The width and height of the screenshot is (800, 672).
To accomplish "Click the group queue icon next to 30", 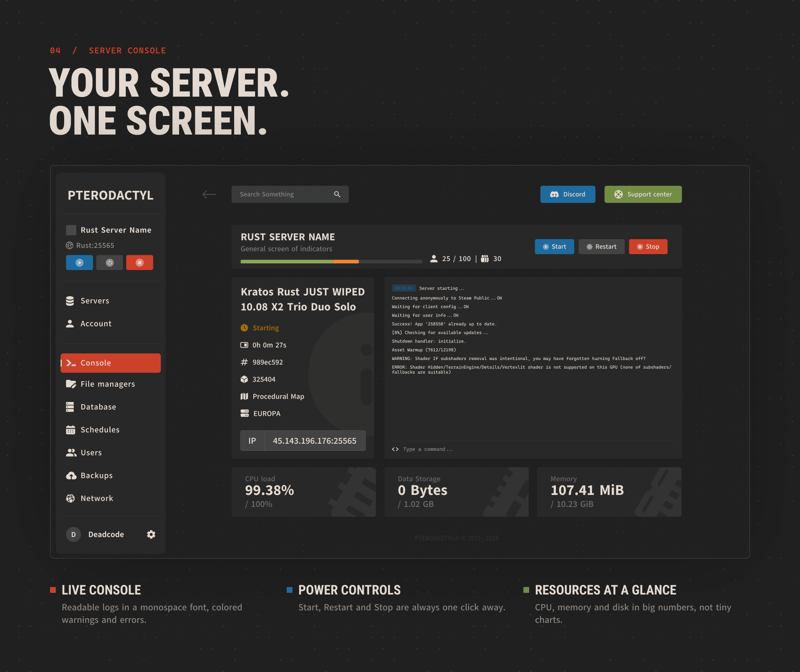I will (485, 259).
